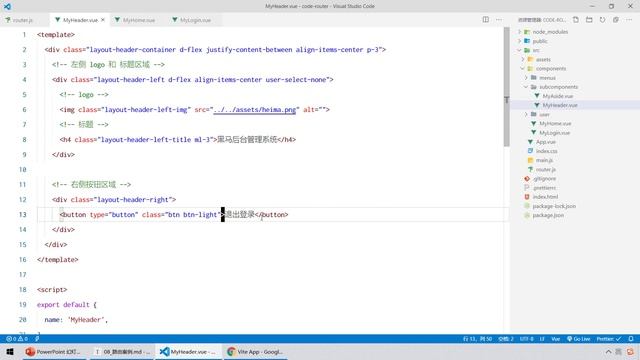The height and width of the screenshot is (360, 640).
Task: Open package-lock.json file
Action: tap(554, 206)
